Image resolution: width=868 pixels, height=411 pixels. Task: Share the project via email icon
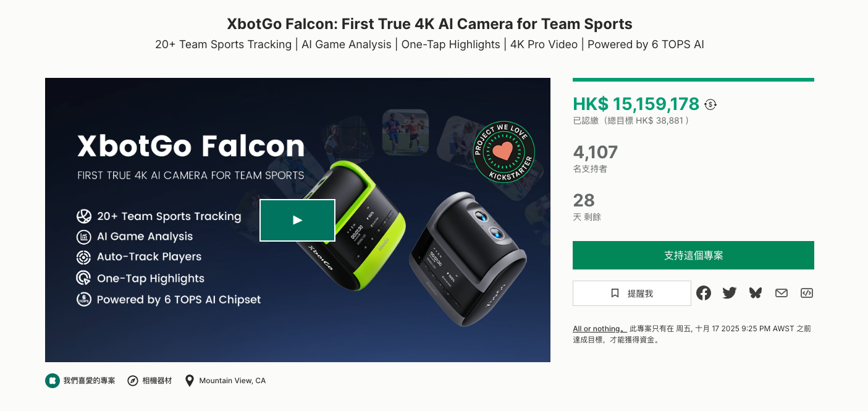coord(782,293)
